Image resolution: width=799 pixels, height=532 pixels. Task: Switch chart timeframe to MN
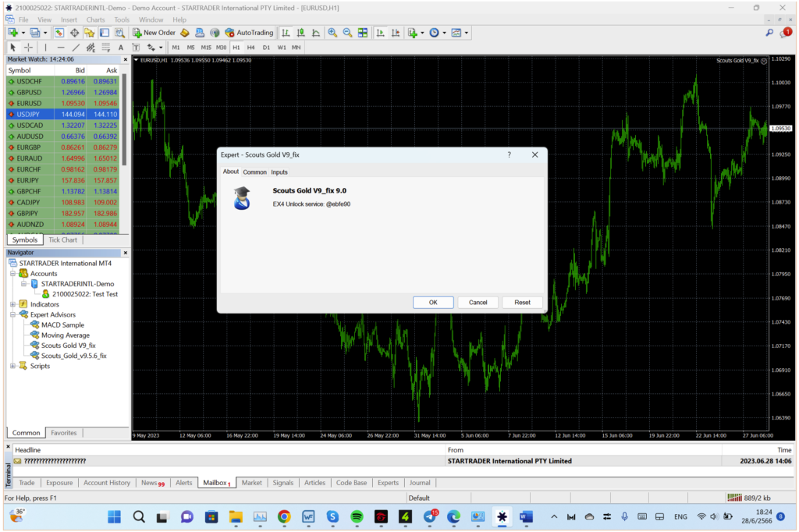[x=296, y=48]
